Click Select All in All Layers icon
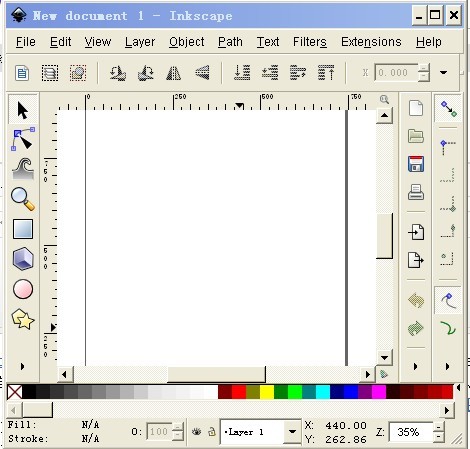The height and width of the screenshot is (449, 470). 50,73
